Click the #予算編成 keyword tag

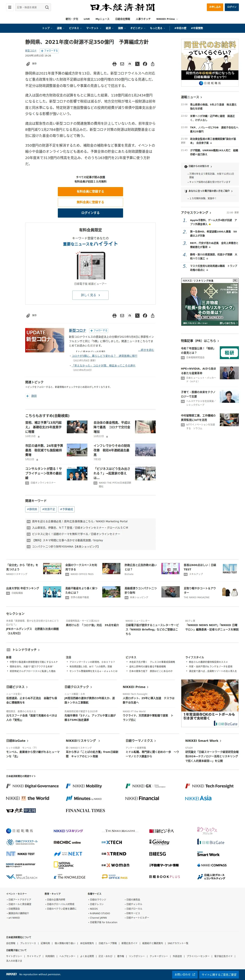66,509
